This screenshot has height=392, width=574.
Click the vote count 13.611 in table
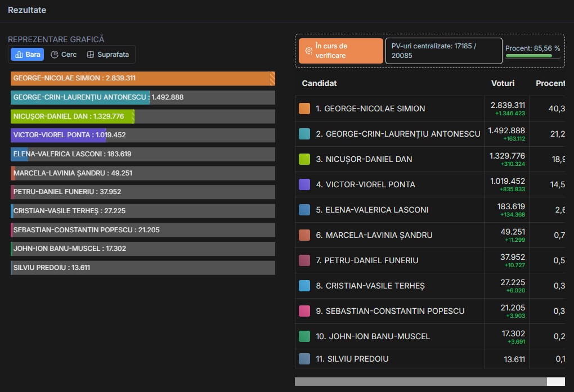pos(514,359)
